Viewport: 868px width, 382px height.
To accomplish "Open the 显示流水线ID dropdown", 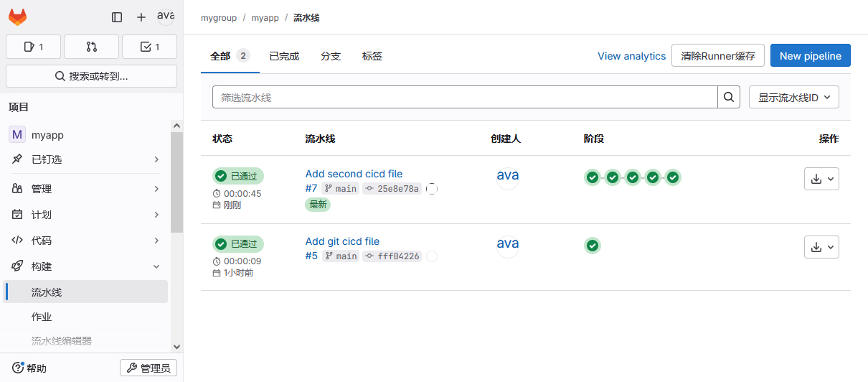I will [793, 97].
